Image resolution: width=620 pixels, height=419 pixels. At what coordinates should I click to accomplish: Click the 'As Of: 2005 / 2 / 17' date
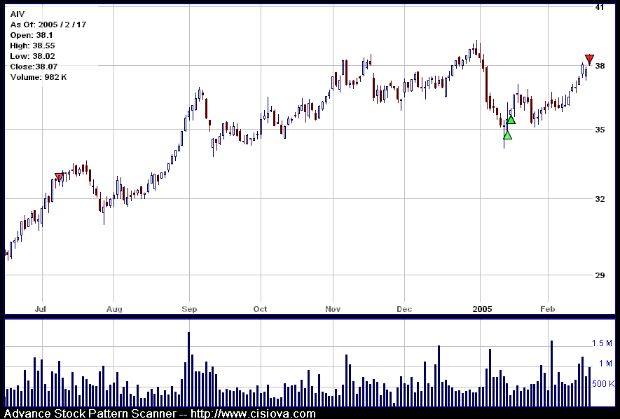click(48, 25)
